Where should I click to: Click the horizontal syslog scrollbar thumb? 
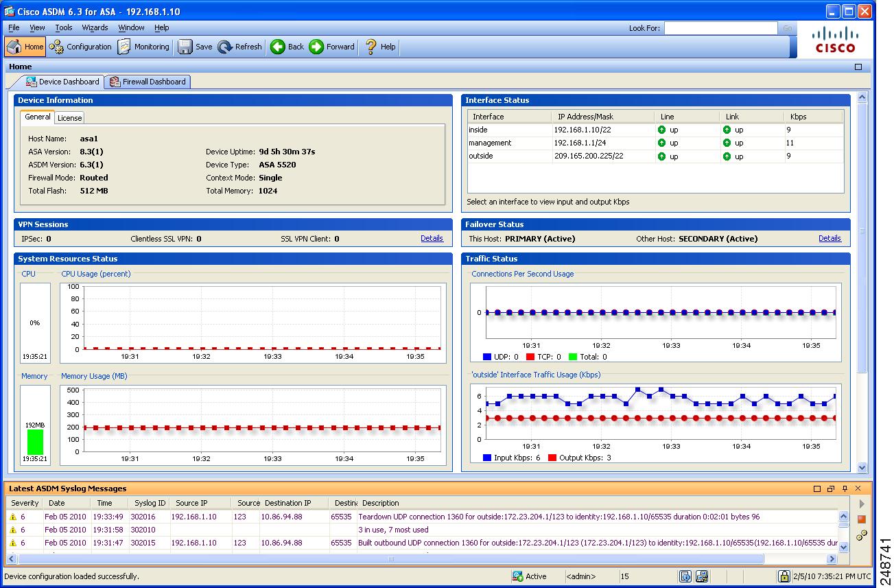tap(390, 559)
